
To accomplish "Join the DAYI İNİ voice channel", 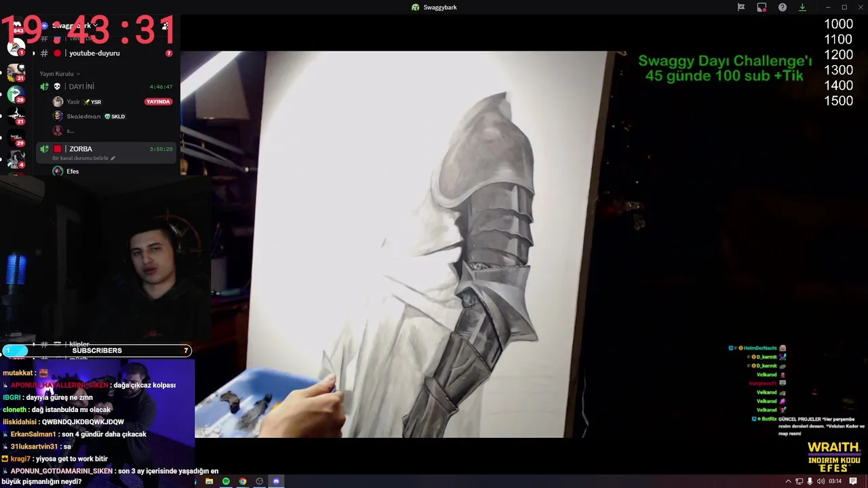I will [81, 87].
